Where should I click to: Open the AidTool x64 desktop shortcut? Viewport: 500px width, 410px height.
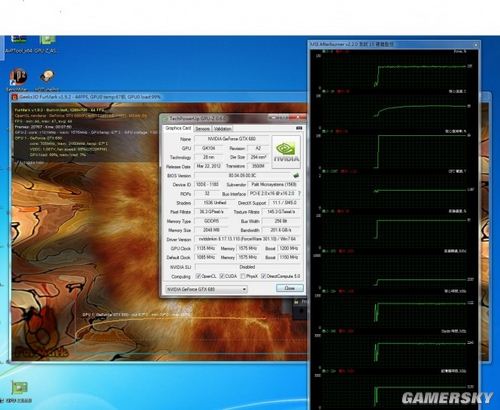coord(18,44)
